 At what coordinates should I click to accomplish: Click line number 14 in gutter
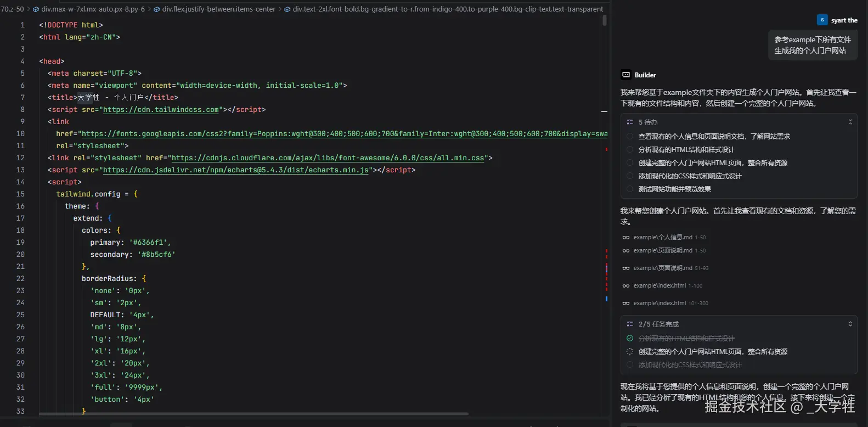20,182
